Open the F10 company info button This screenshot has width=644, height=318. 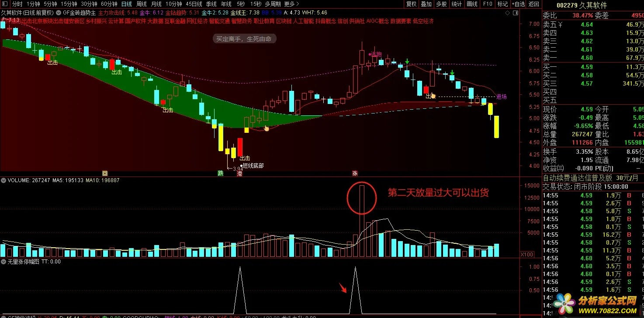pyautogui.click(x=488, y=4)
